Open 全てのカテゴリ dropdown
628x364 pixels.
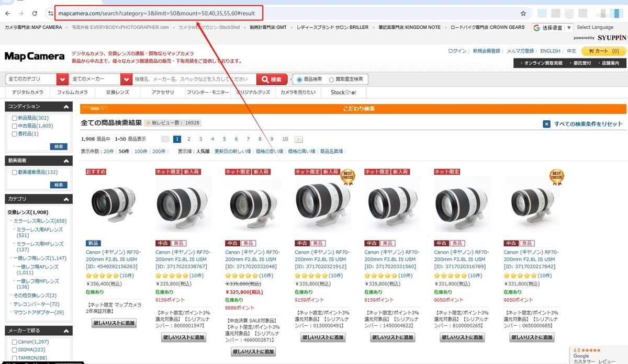37,79
